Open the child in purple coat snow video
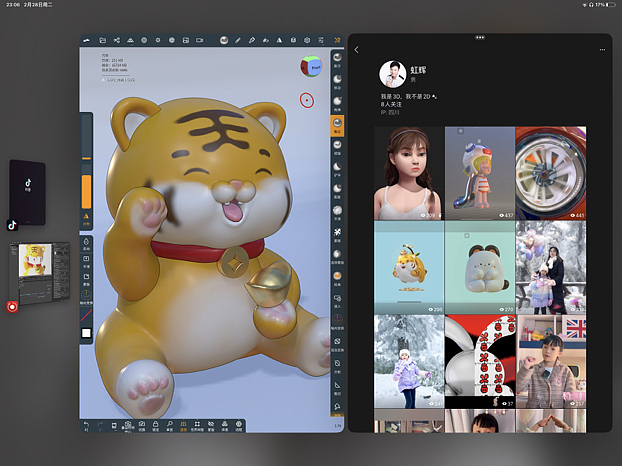This screenshot has width=622, height=466. click(409, 362)
